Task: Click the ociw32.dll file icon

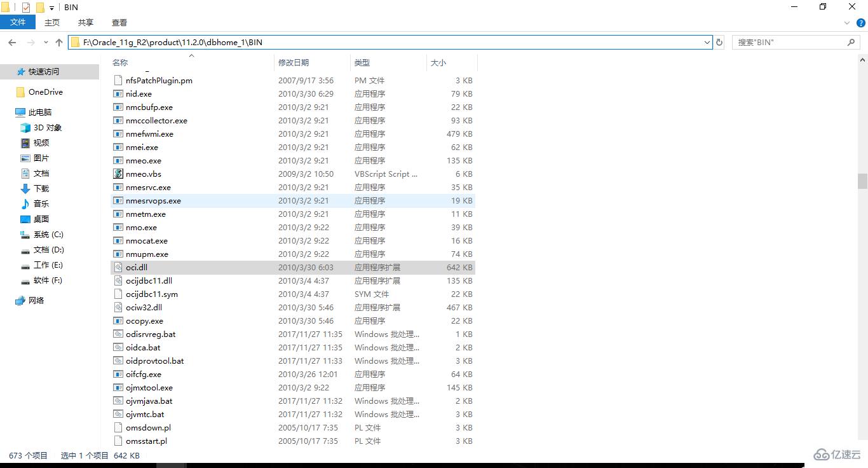Action: coord(118,307)
